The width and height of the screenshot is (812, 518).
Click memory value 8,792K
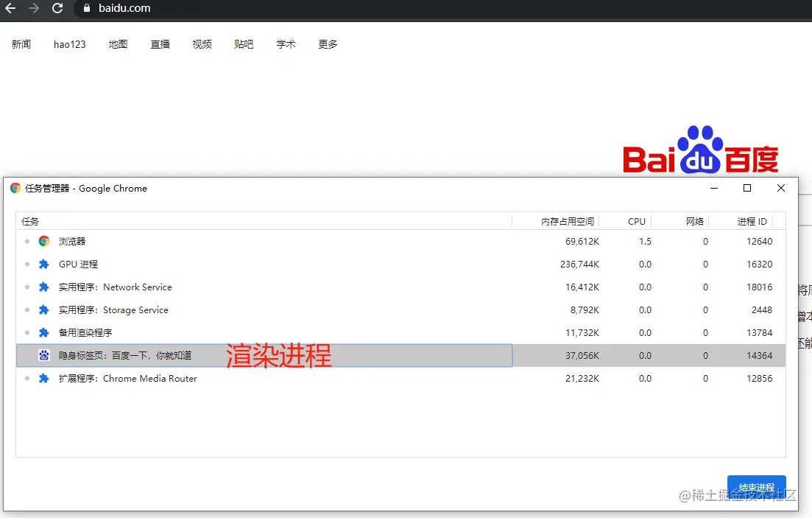(x=585, y=309)
